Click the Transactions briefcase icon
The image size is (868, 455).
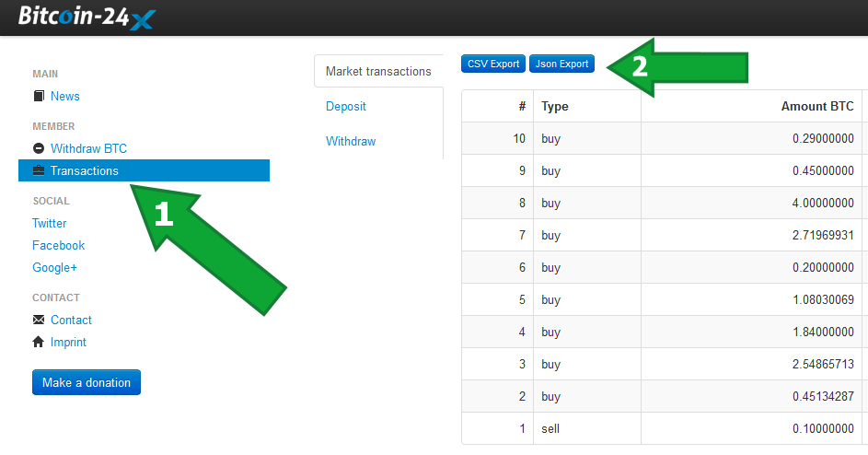click(39, 170)
